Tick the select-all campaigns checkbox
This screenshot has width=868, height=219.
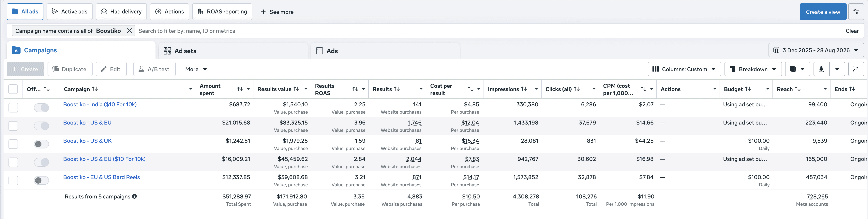point(13,89)
